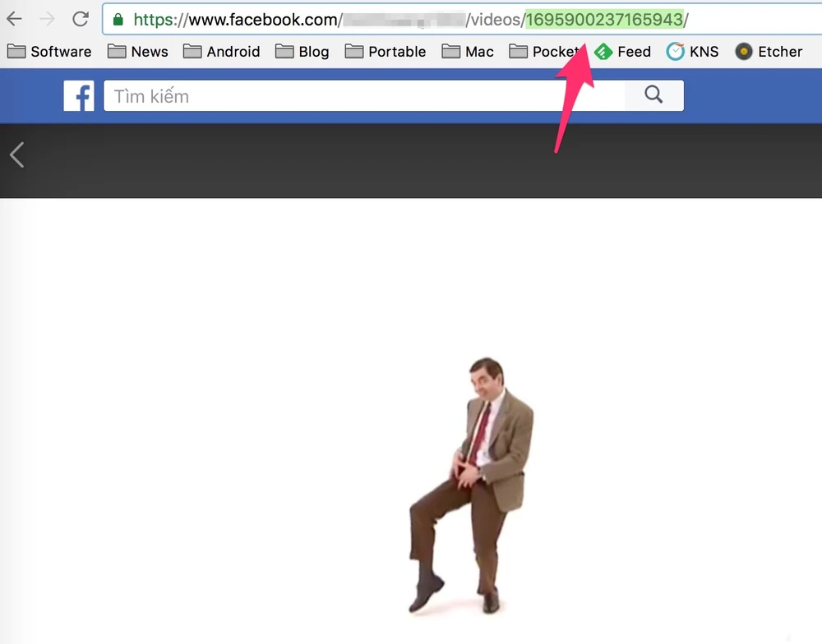Open the News bookmarks folder
The height and width of the screenshot is (644, 822).
tap(138, 52)
